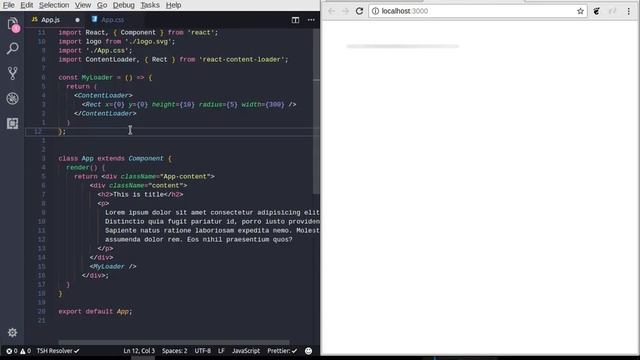Open the Chrome three-dot menu

point(629,11)
